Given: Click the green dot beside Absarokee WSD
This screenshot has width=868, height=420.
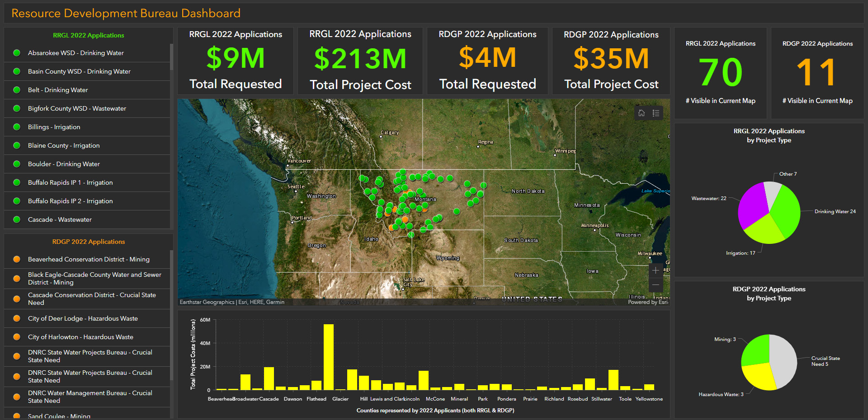Looking at the screenshot, I should click(x=17, y=53).
